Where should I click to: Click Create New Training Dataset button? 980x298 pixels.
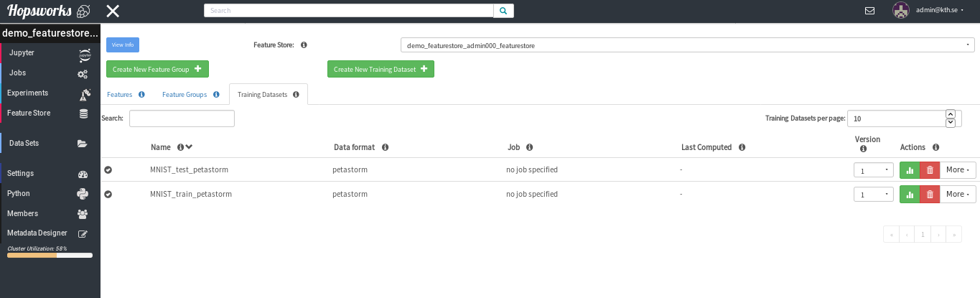click(x=381, y=70)
